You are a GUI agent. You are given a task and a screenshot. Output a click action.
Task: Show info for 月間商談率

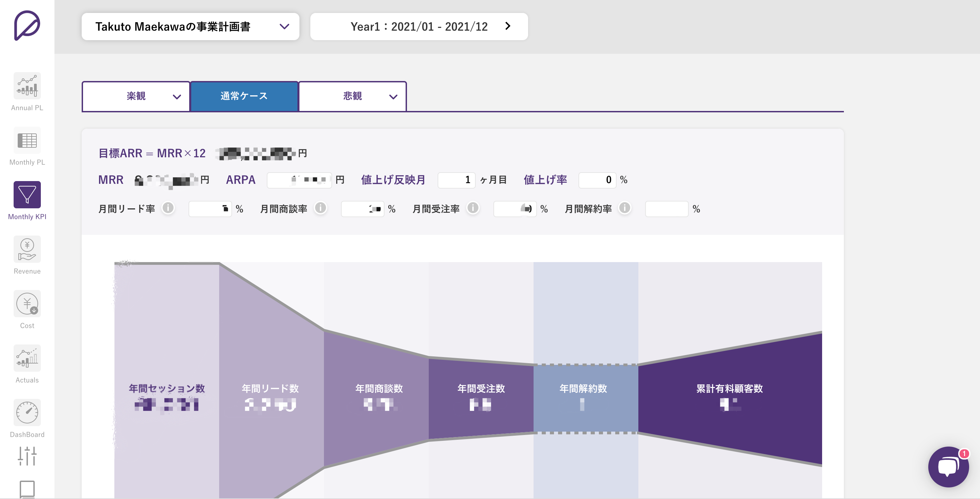pyautogui.click(x=320, y=208)
